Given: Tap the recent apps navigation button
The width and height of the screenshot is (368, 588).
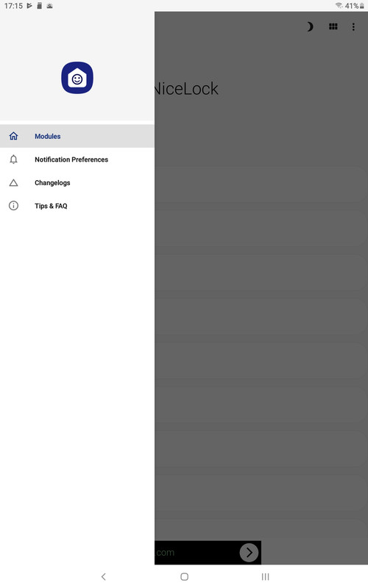Looking at the screenshot, I should click(x=266, y=576).
